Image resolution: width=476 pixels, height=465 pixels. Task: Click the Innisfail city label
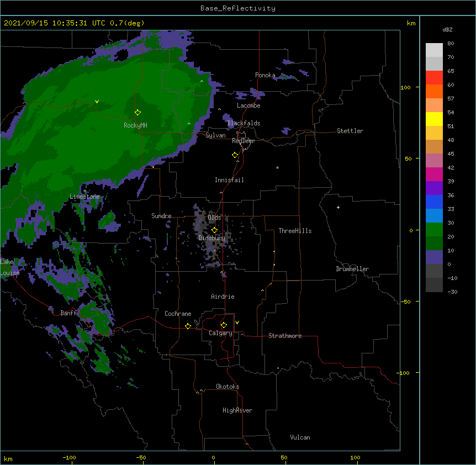[x=229, y=180]
